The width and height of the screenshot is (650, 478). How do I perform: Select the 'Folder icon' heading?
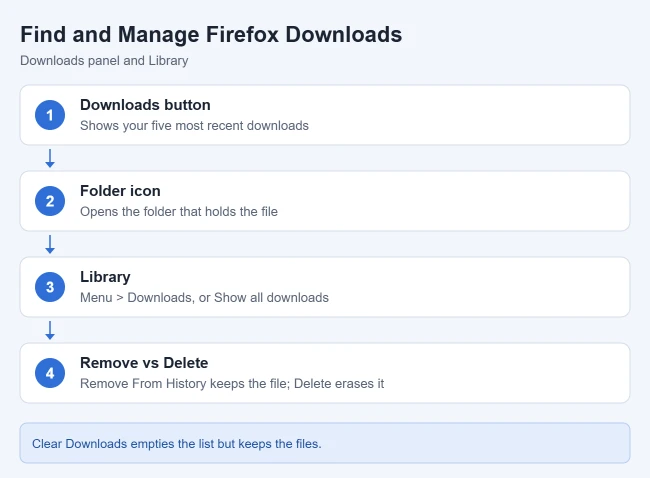point(120,191)
